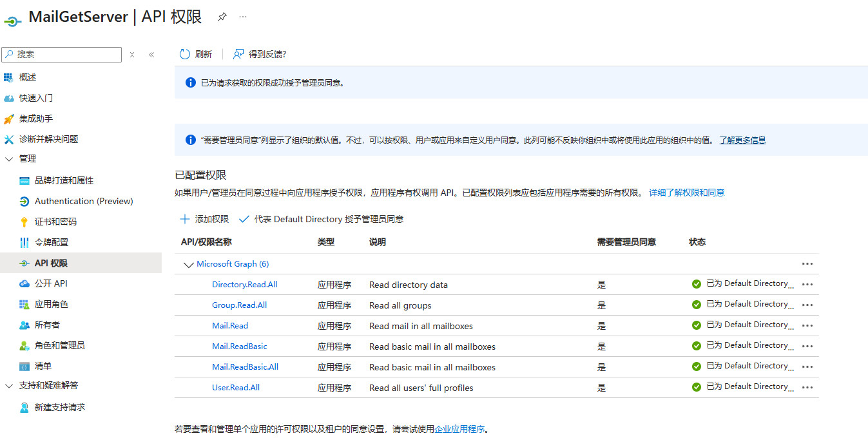Open ellipsis menu for Mail.Read row

pos(807,325)
